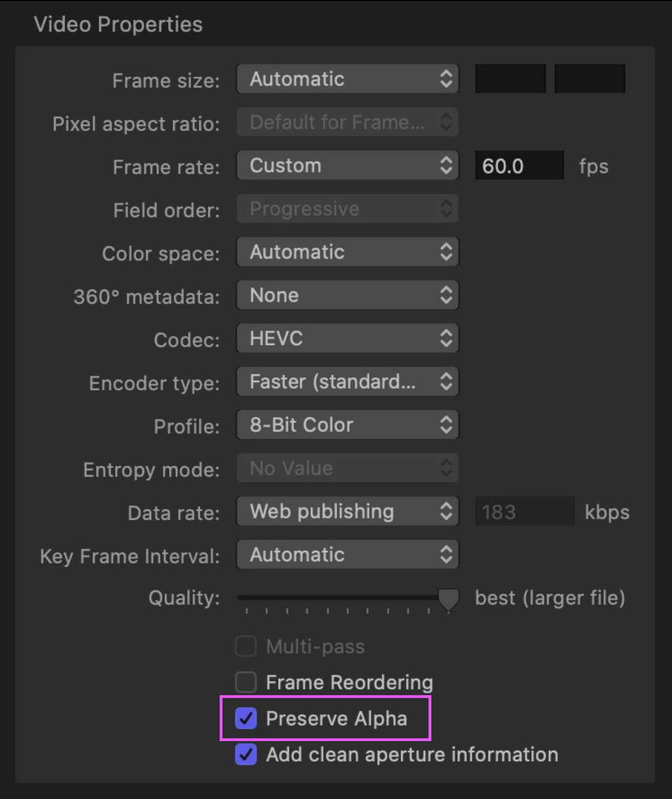The image size is (672, 799).
Task: Click the frame width input box
Action: (510, 78)
